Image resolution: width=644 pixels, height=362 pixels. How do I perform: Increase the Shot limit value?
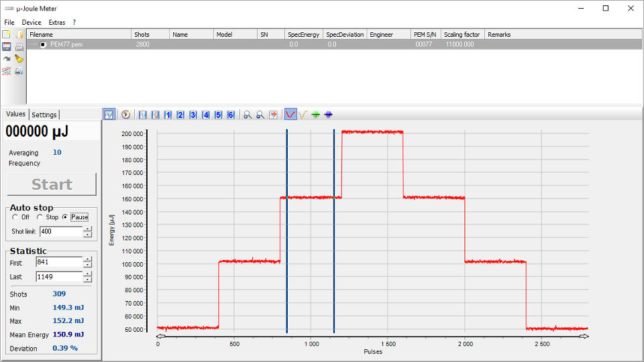(x=87, y=229)
